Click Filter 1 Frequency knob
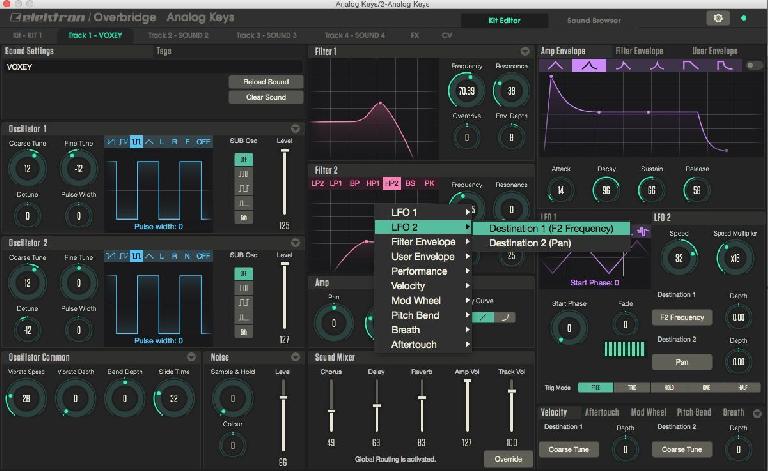The image size is (768, 471). [466, 91]
